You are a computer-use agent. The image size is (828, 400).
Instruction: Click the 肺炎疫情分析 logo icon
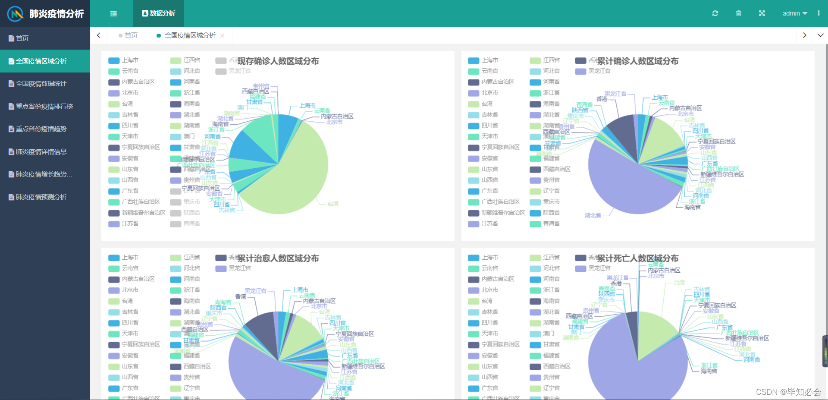click(15, 13)
